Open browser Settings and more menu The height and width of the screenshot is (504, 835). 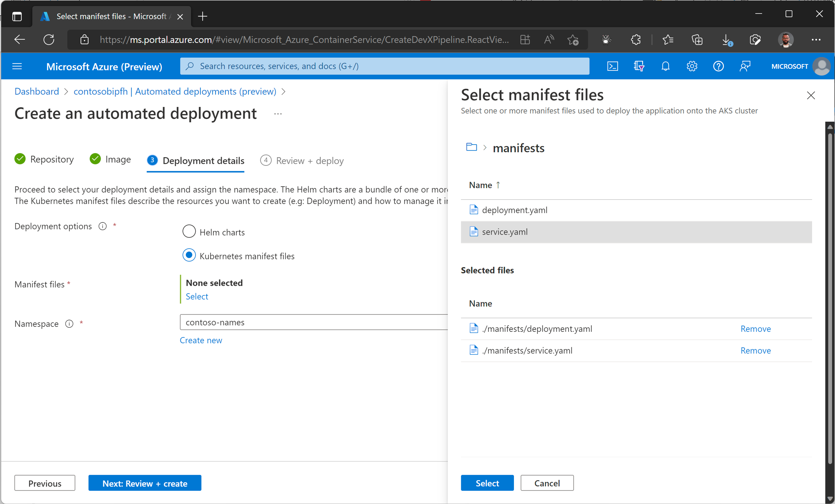[x=816, y=40]
